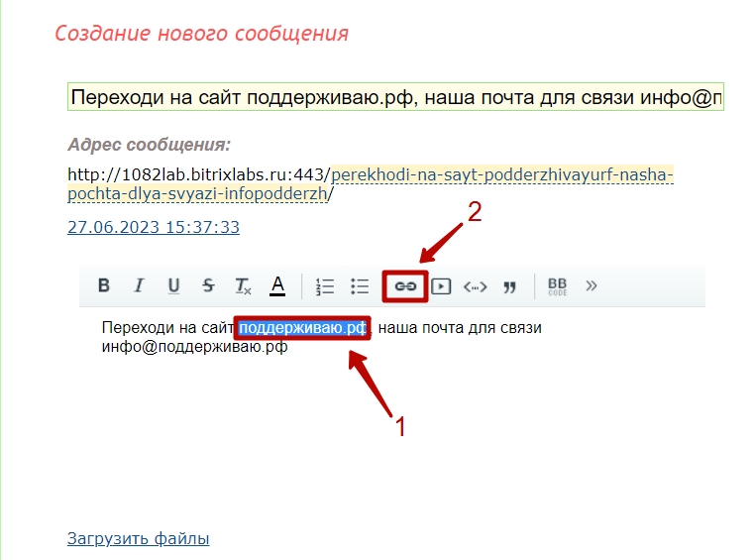Open the text color picker

pyautogui.click(x=277, y=286)
